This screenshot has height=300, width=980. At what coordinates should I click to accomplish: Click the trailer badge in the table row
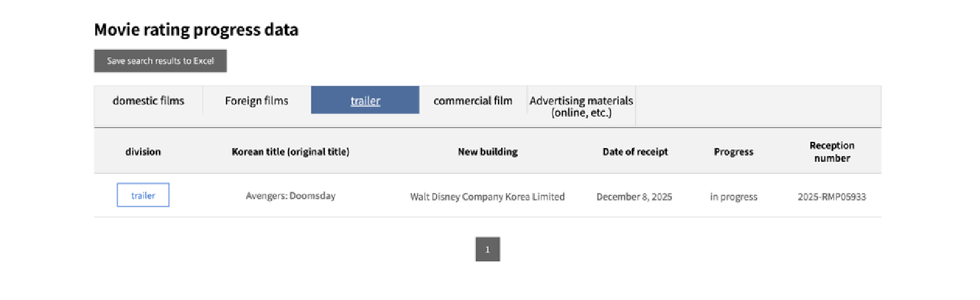[x=143, y=195]
